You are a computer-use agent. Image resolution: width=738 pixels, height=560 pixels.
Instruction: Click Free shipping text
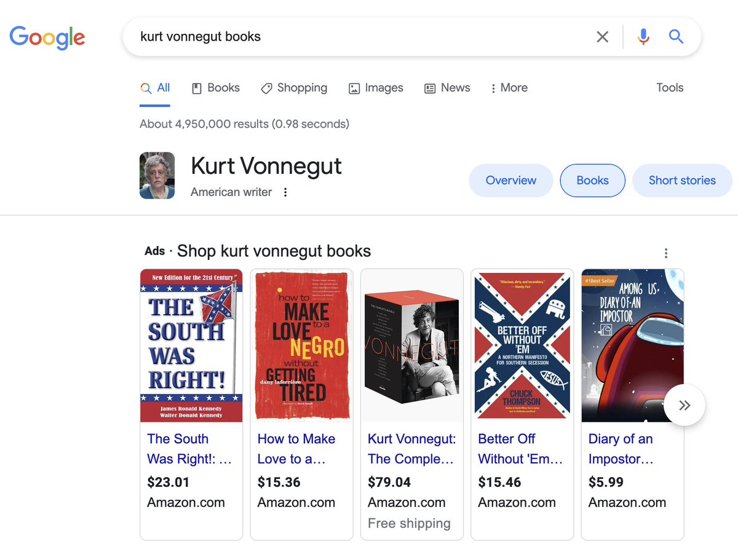pyautogui.click(x=409, y=524)
